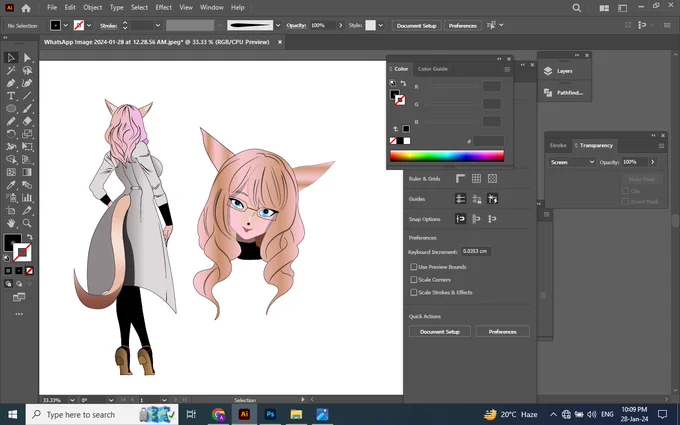Select the Shape Builder tool
Image resolution: width=680 pixels, height=425 pixels.
[x=11, y=159]
